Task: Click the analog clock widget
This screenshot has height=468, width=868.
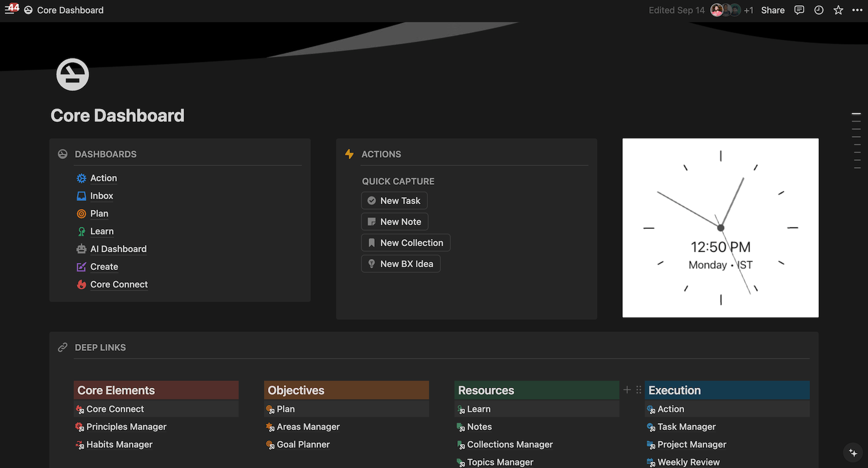Action: click(x=720, y=228)
